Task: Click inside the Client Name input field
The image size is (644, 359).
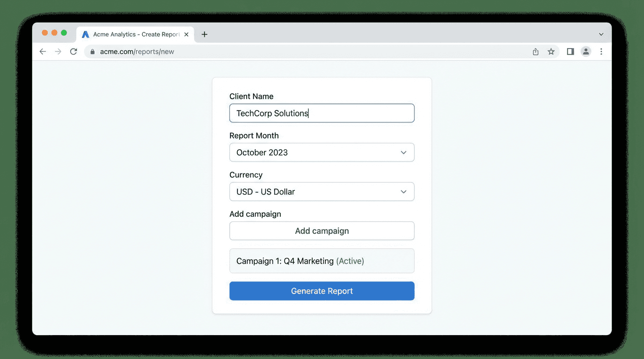Action: pyautogui.click(x=322, y=113)
